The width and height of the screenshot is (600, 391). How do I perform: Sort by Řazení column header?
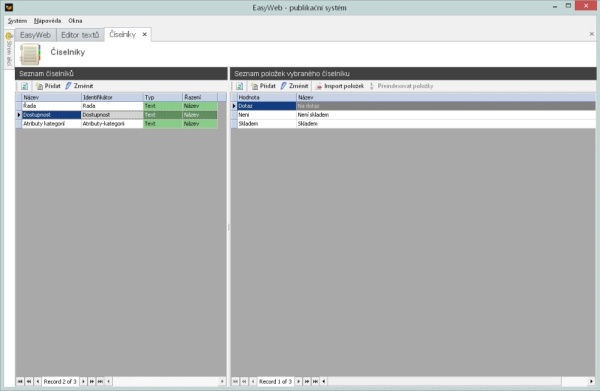pyautogui.click(x=200, y=97)
